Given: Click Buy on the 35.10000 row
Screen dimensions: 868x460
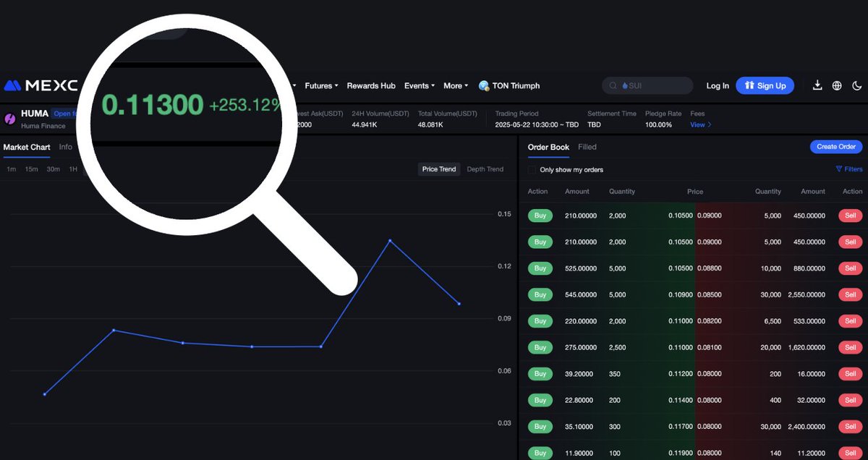Looking at the screenshot, I should (540, 427).
